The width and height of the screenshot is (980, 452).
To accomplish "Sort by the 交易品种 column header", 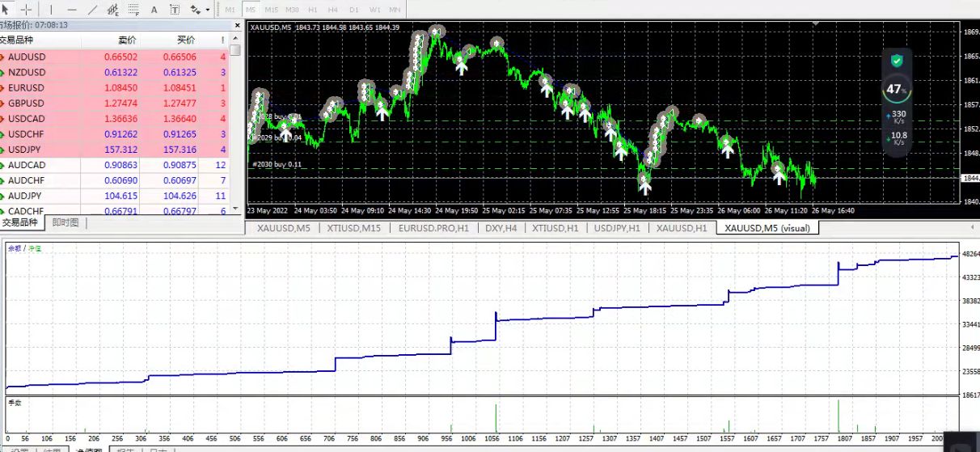I will click(40, 40).
